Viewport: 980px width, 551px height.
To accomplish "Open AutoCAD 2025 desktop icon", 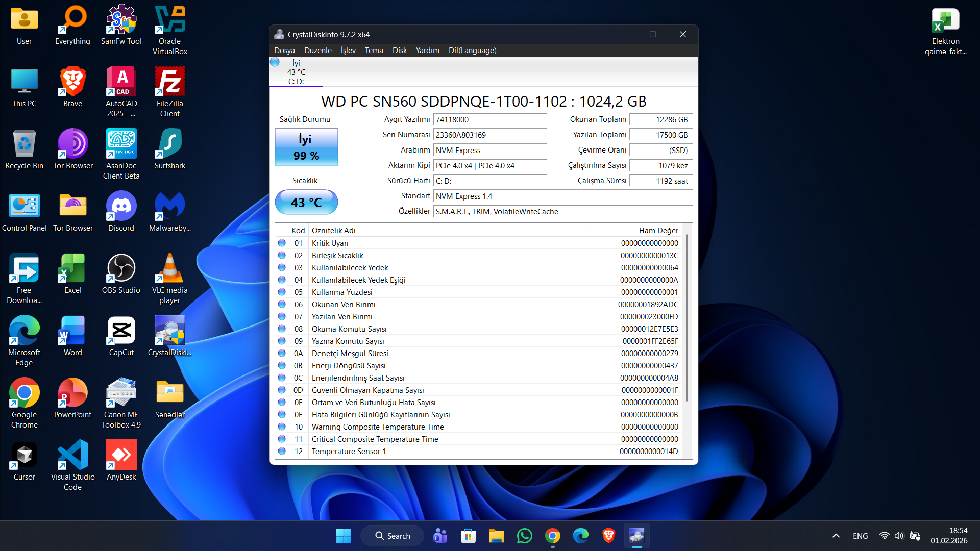I will pos(121,93).
